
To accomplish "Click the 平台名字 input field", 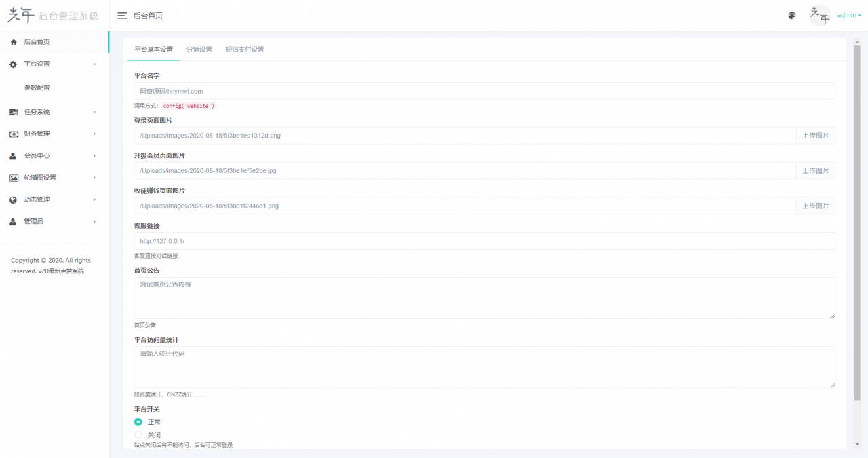I will tap(484, 91).
